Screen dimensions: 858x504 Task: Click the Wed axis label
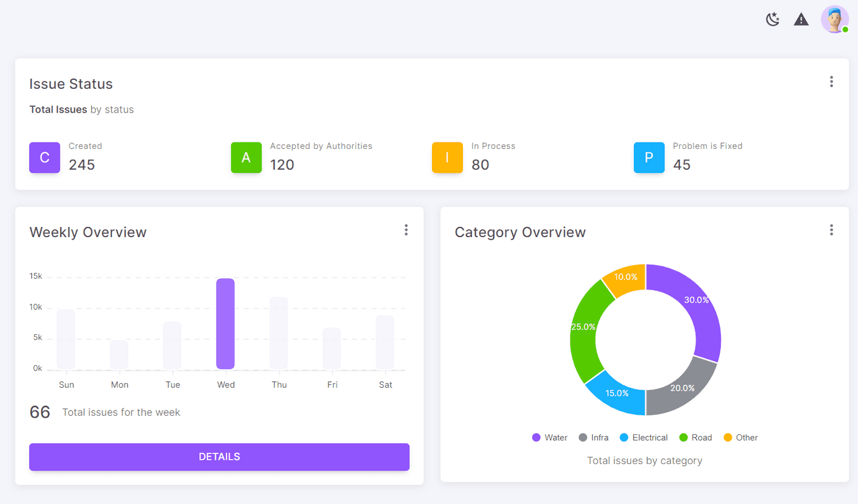pos(226,385)
